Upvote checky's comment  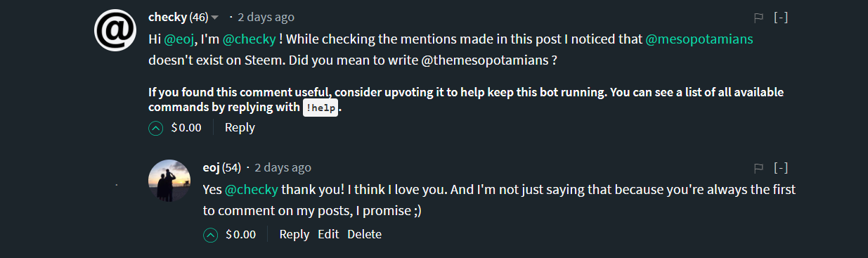coord(156,128)
